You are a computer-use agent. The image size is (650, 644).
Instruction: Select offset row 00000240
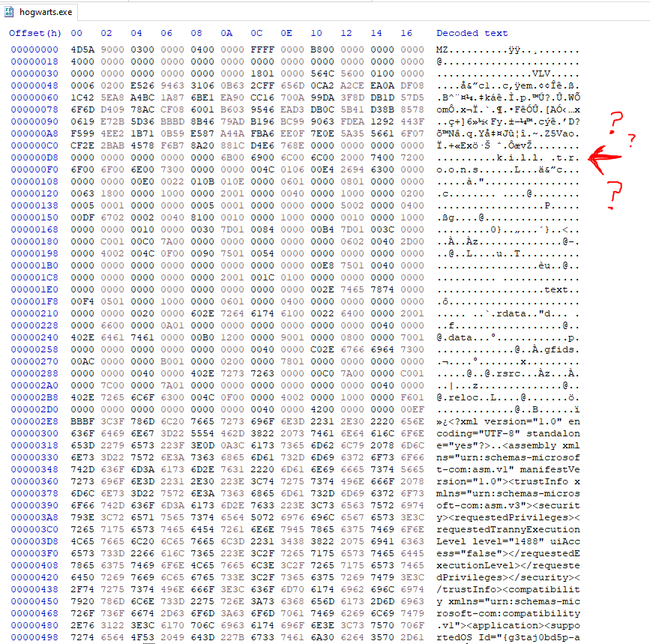click(34, 338)
